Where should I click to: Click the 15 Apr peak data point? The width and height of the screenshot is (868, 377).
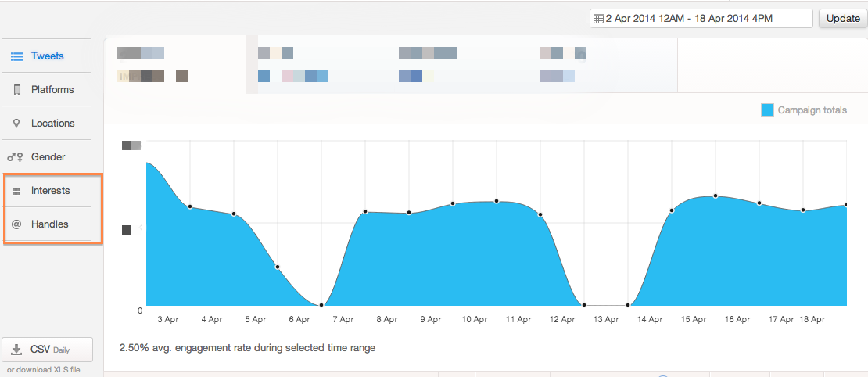click(x=715, y=196)
